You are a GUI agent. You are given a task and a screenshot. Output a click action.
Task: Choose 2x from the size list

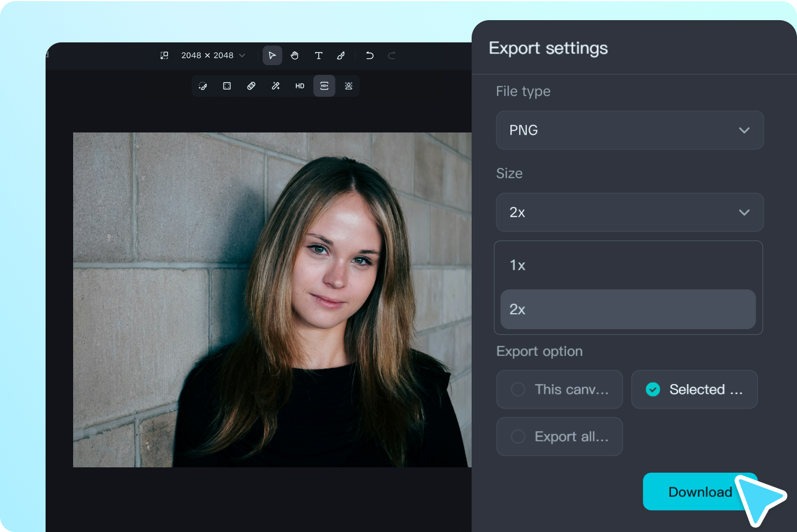point(628,309)
